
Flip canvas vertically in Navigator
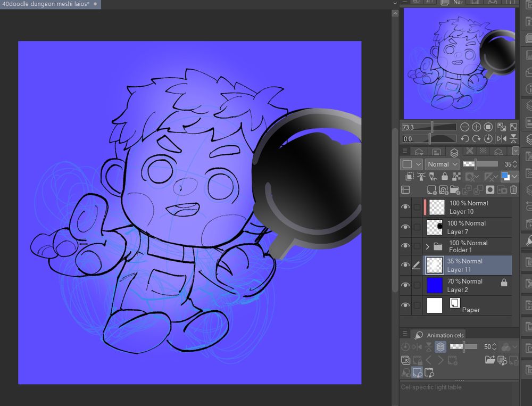tap(514, 138)
